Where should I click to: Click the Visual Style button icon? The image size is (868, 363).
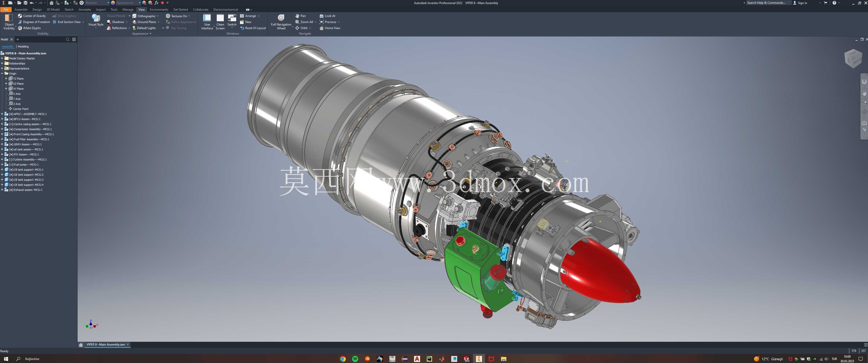[96, 17]
